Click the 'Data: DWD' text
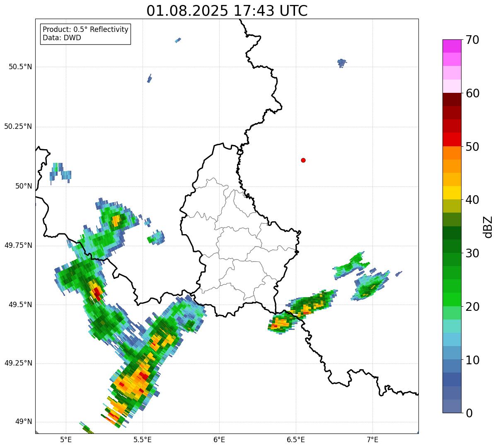Screen dimensions: 498x448 tap(62, 38)
